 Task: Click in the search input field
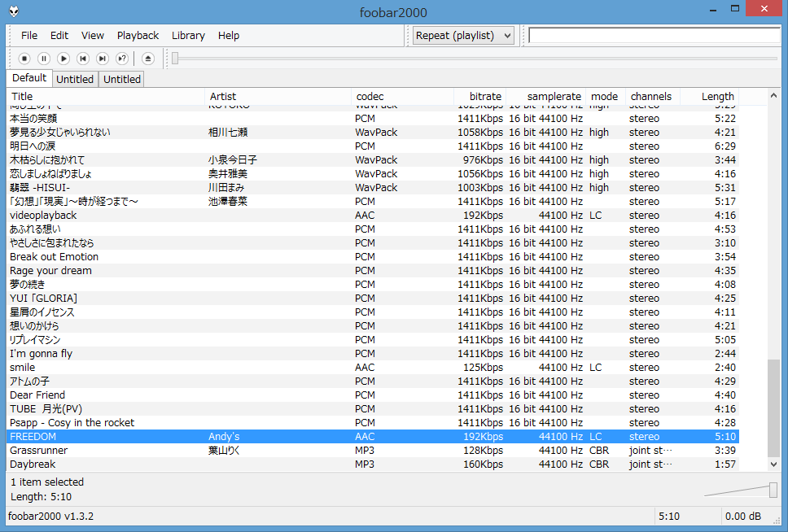(654, 36)
